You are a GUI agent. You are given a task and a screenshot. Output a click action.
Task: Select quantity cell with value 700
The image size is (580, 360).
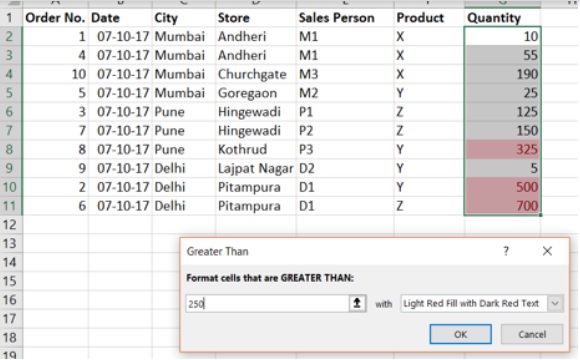[x=502, y=206]
